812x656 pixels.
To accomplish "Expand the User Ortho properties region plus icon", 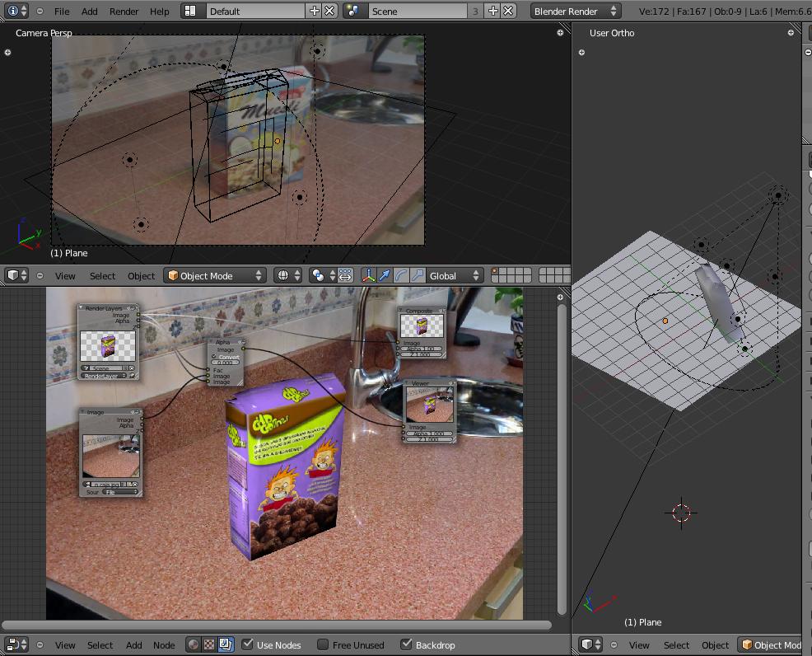I will pos(791,33).
